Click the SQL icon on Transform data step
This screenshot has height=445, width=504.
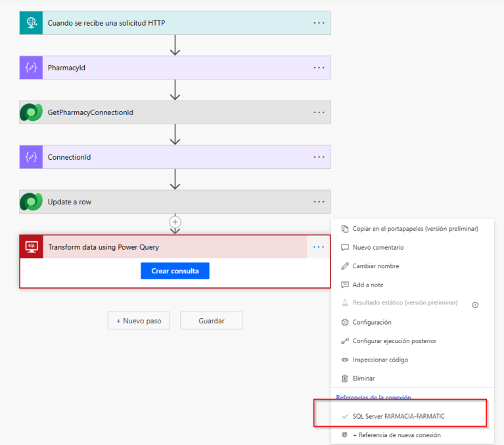(32, 246)
